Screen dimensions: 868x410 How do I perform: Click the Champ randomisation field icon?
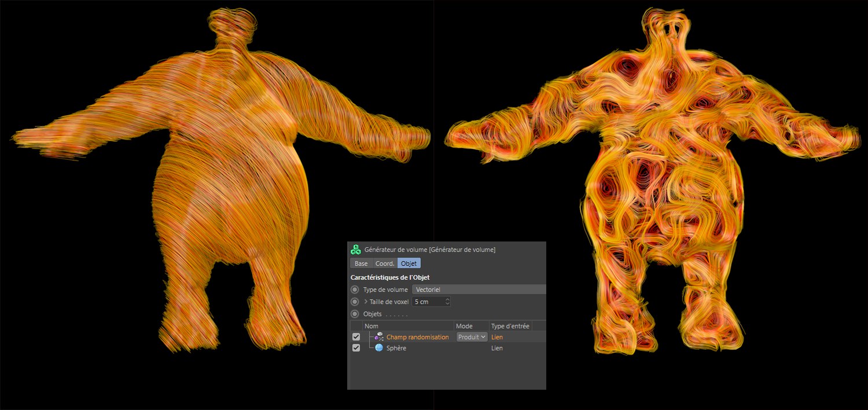pos(379,336)
